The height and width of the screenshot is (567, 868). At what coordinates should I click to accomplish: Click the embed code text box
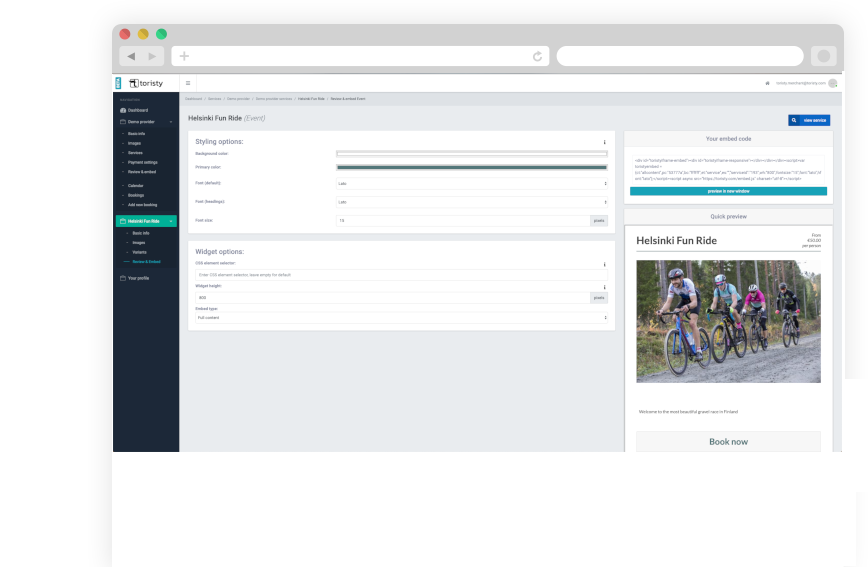pyautogui.click(x=728, y=169)
